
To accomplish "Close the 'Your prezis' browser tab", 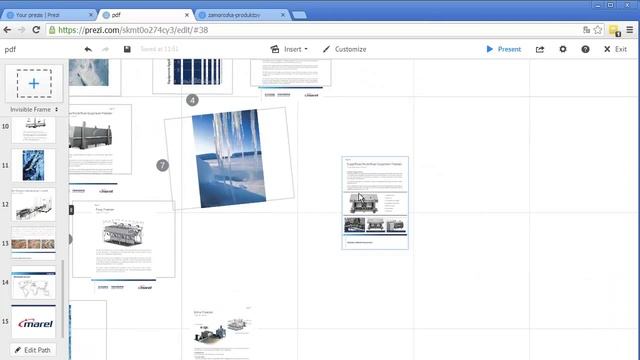I will (x=91, y=15).
